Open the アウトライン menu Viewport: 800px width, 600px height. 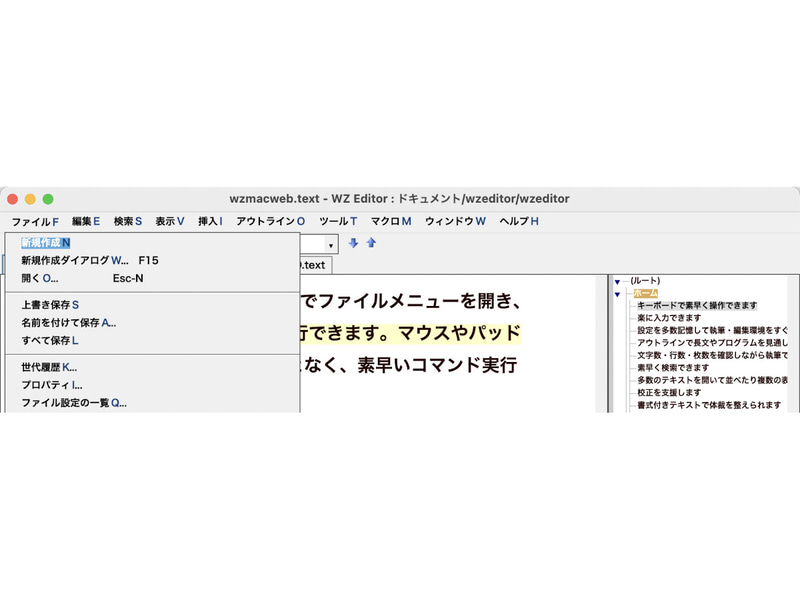pos(270,221)
